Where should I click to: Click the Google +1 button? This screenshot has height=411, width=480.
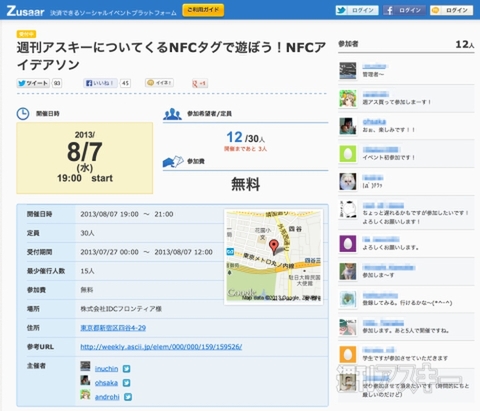pos(200,83)
